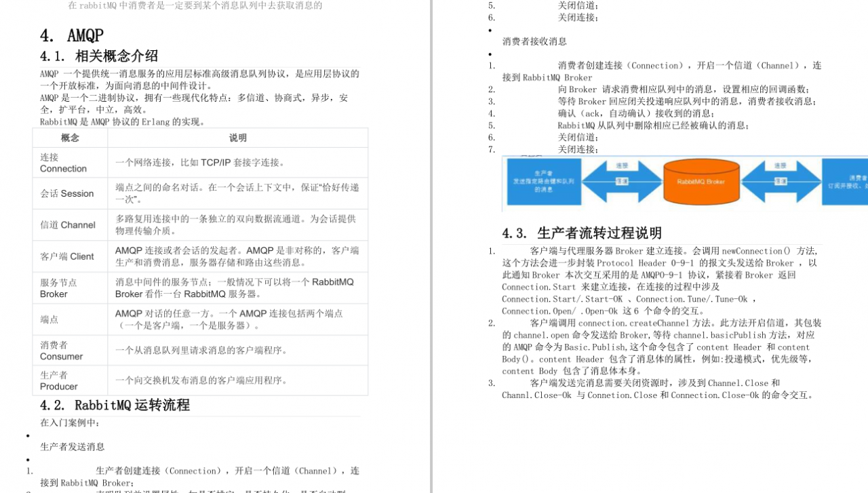The width and height of the screenshot is (868, 493).
Task: Select the 连接 Connection table row
Action: pyautogui.click(x=200, y=162)
